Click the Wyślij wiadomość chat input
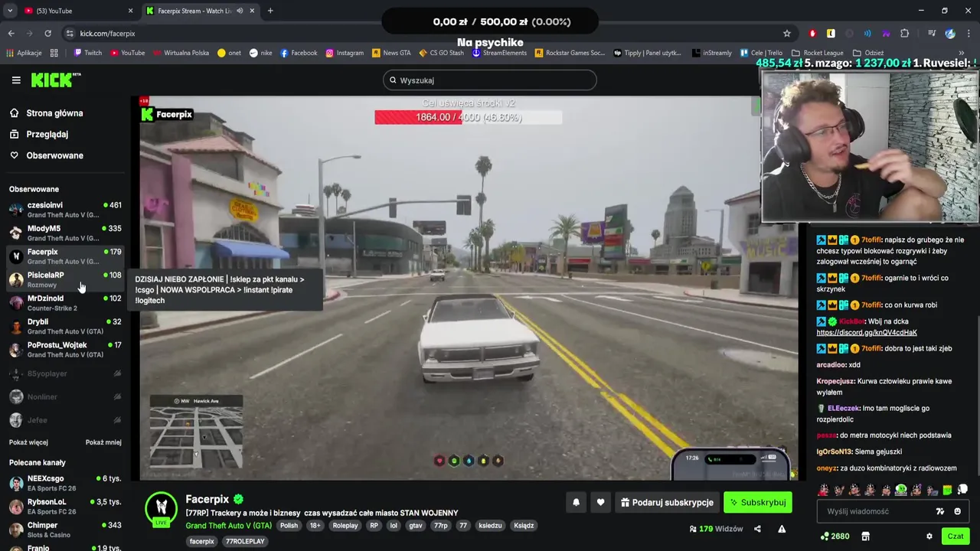 873,511
